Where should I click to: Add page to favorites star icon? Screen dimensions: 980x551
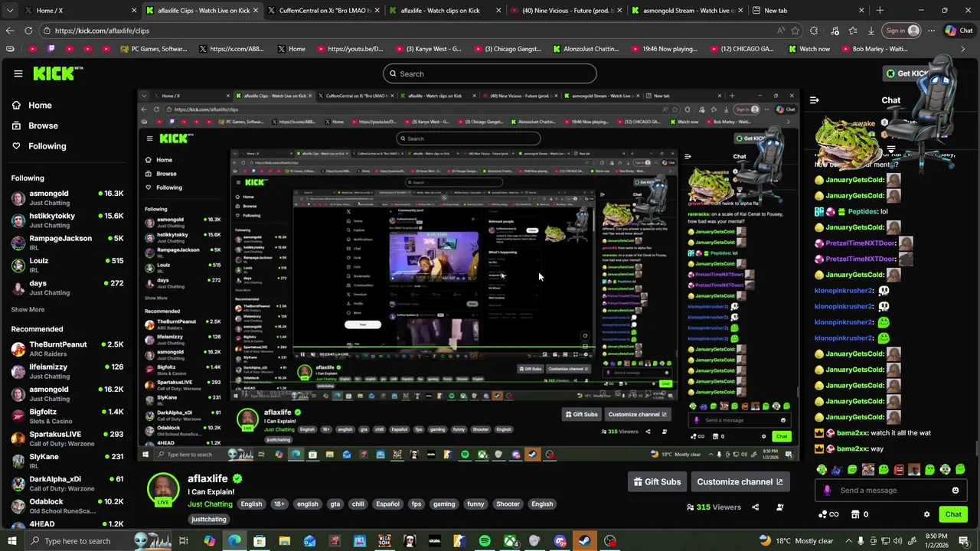(795, 31)
